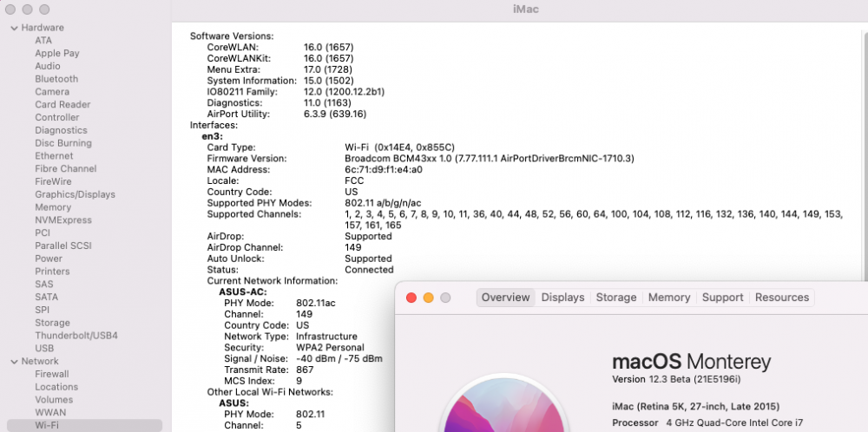Click Version 12.3 Beta text

[x=676, y=379]
